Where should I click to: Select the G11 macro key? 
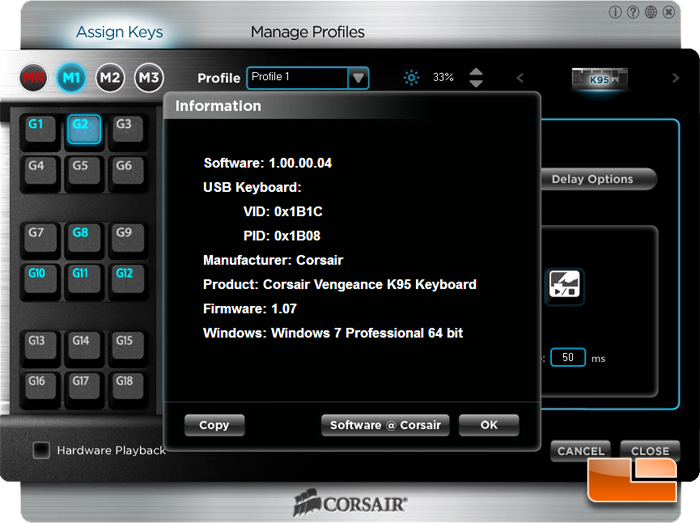pyautogui.click(x=84, y=278)
